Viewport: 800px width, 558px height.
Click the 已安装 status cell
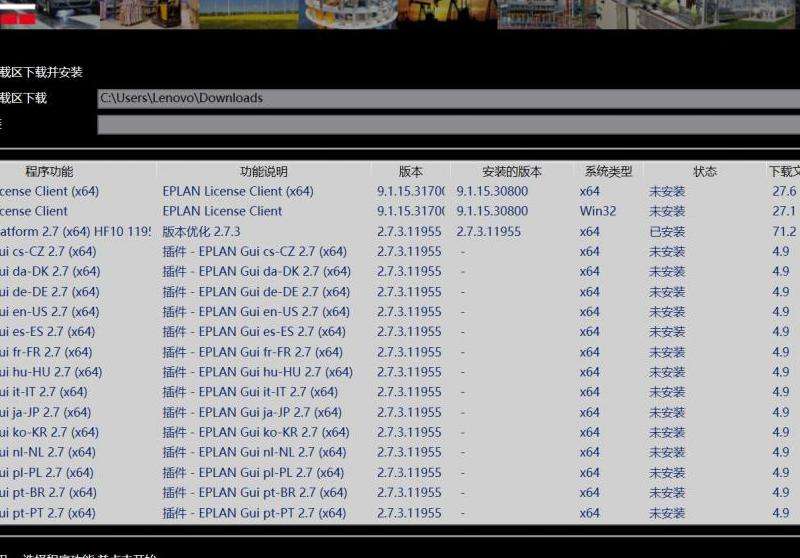click(667, 232)
